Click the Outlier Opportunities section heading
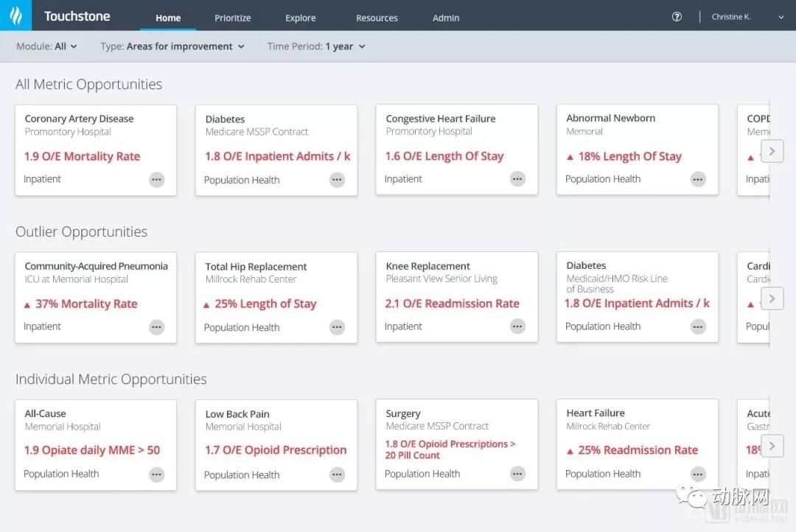Viewport: 796px width, 532px height. [81, 231]
